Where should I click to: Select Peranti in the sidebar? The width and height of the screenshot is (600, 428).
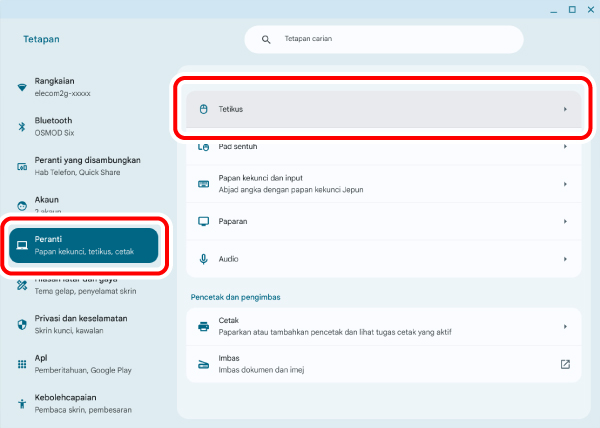[x=84, y=246]
